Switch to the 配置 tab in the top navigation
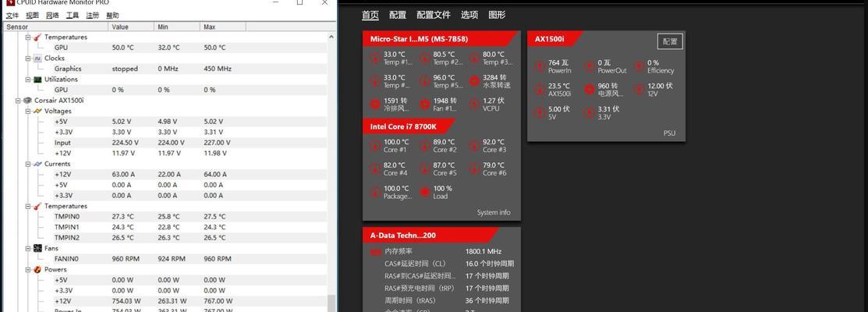Viewport: 868px width, 312px height. pyautogui.click(x=398, y=15)
